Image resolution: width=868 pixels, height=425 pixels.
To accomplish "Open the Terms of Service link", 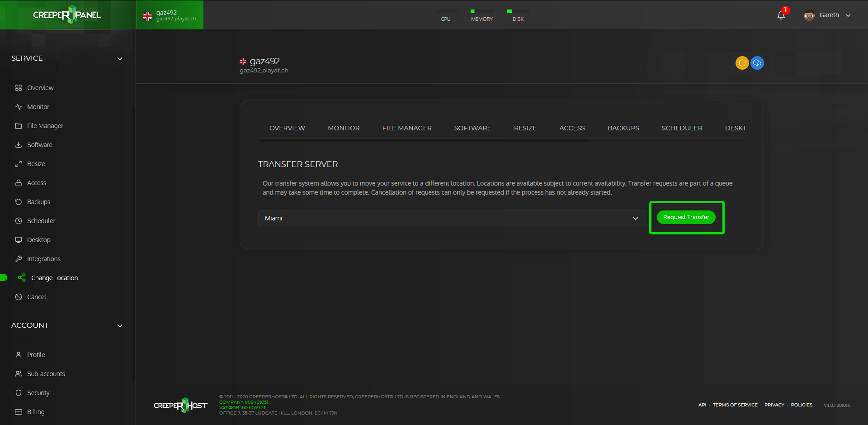I will click(735, 405).
